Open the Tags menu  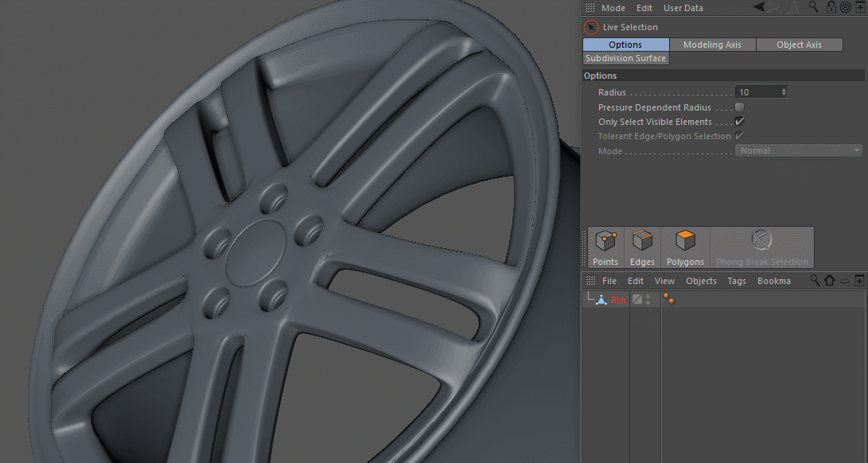coord(737,281)
